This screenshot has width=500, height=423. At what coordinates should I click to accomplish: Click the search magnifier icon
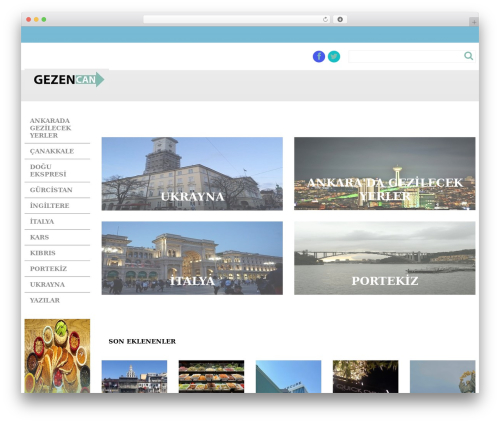[x=468, y=56]
